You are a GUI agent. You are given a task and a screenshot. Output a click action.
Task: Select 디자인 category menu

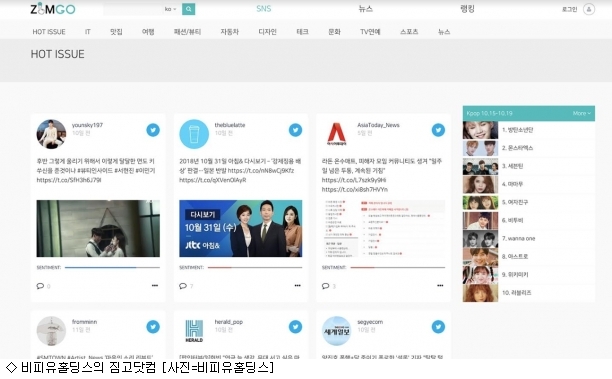pos(267,32)
